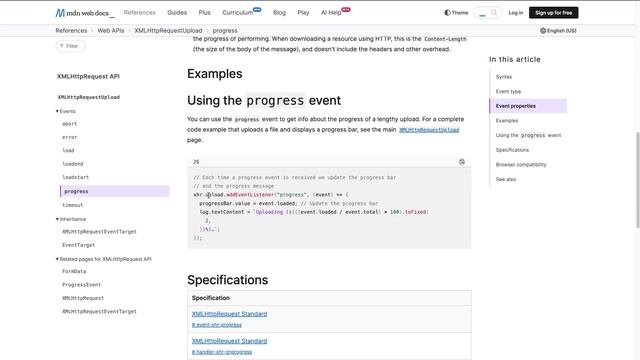This screenshot has height=360, width=640.
Task: Collapse Related pages for XMLHttpRequest API section
Action: 104,259
